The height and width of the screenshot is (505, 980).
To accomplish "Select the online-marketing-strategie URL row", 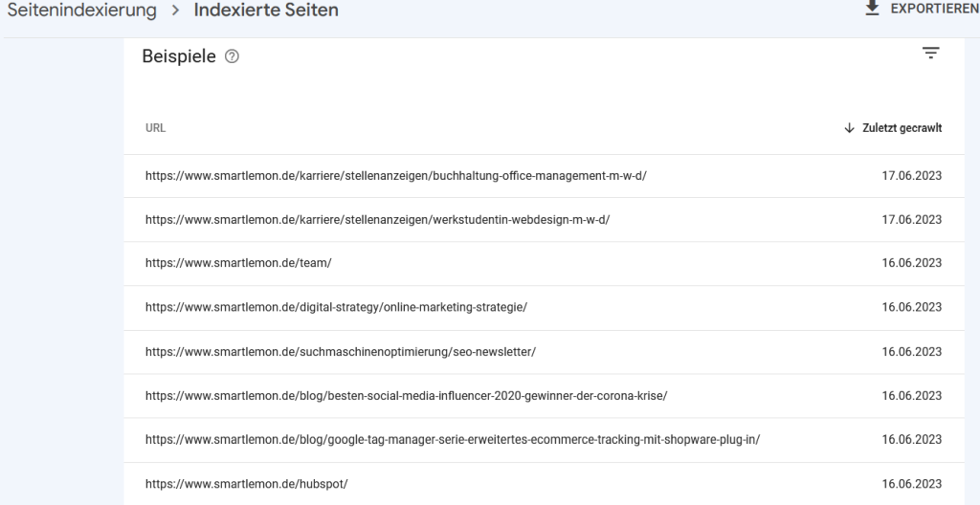I will pyautogui.click(x=544, y=308).
